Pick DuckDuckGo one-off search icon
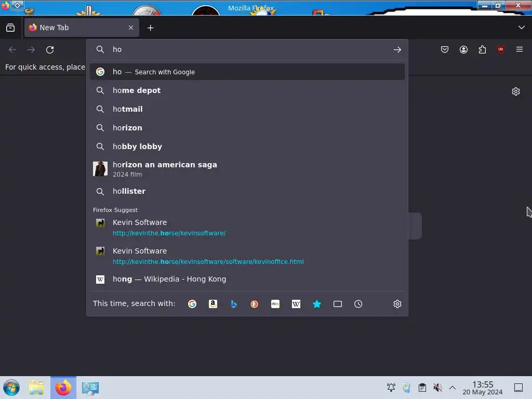Image resolution: width=532 pixels, height=399 pixels. 254,304
